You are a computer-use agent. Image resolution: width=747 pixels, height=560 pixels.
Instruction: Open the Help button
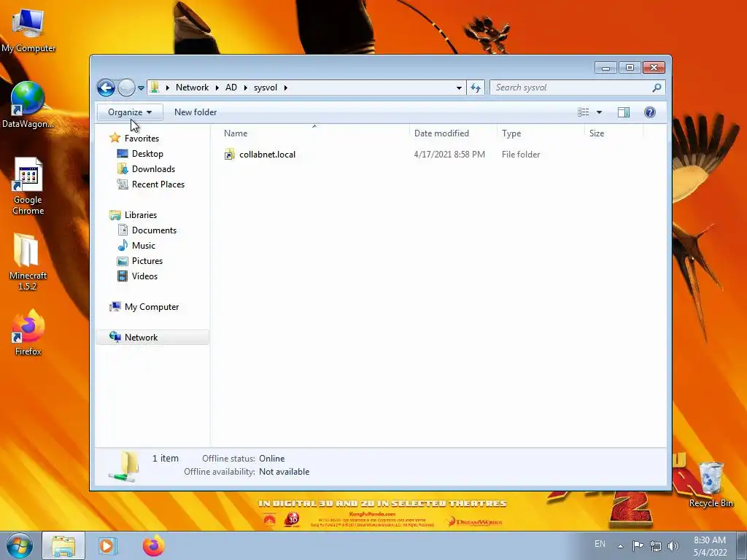tap(649, 112)
